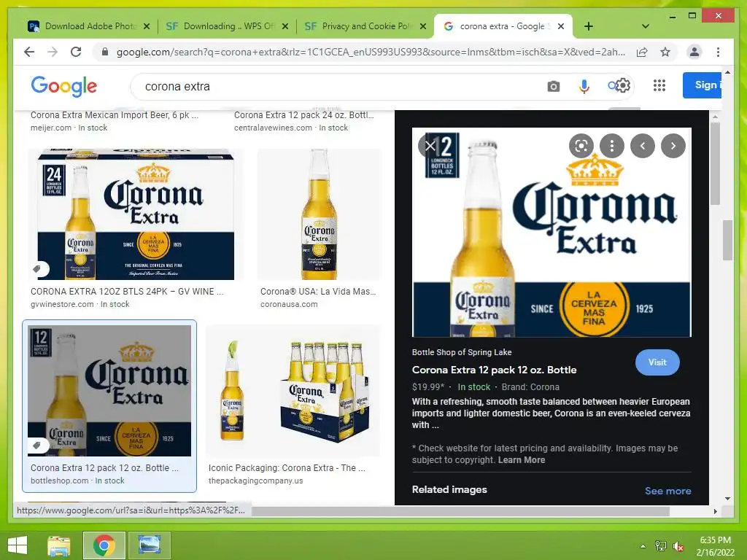Show previous image in preview
This screenshot has width=747, height=560.
coord(642,146)
